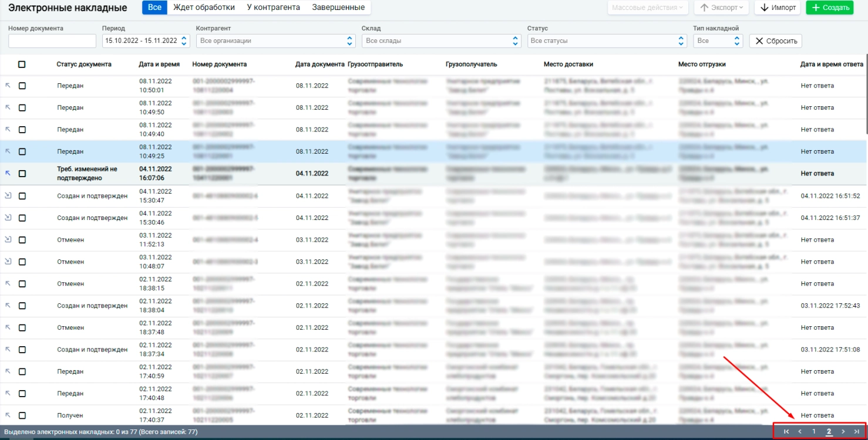Click outgoing arrow icon in 04.11.2022 16:07:06 row
The image size is (868, 440).
[x=8, y=174]
